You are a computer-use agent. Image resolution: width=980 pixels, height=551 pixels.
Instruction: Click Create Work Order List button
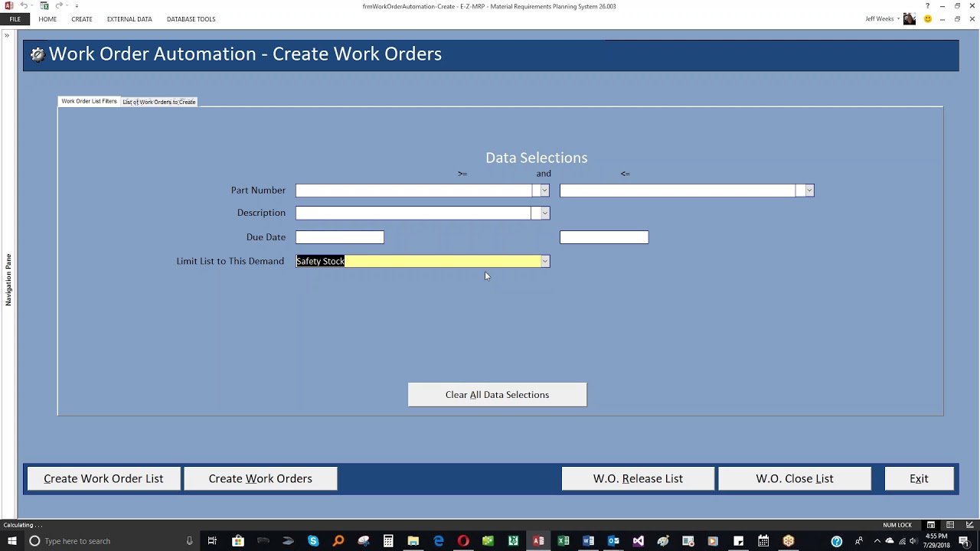[103, 478]
